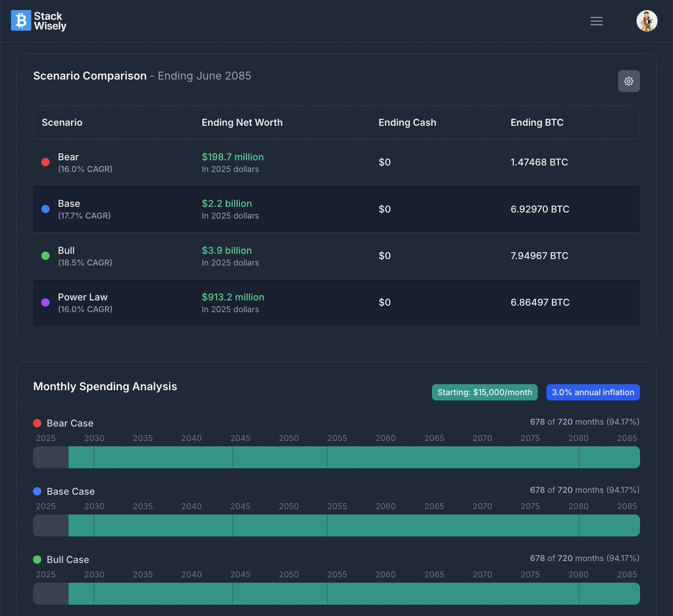Open the hamburger menu
Viewport: 673px width, 616px height.
597,21
